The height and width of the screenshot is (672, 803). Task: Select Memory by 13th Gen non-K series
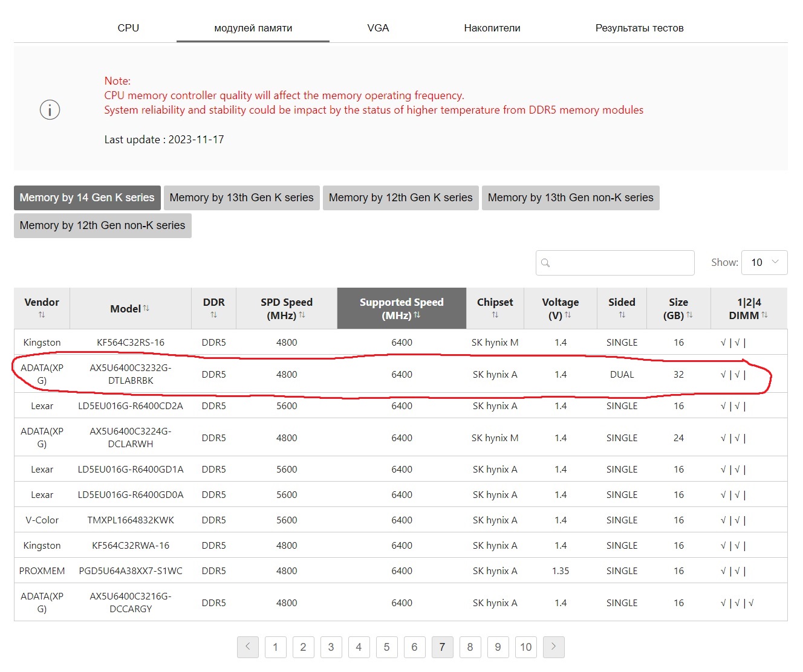coord(571,198)
